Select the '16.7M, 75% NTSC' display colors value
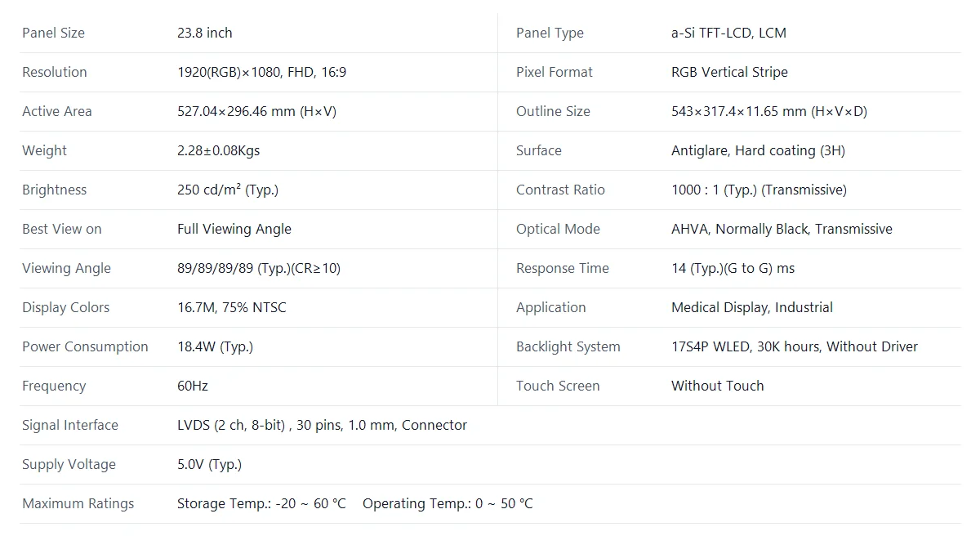This screenshot has width=980, height=536. click(x=232, y=307)
